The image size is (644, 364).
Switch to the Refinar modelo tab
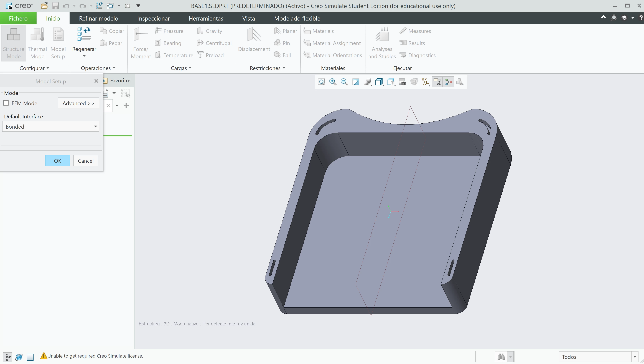[x=98, y=18]
